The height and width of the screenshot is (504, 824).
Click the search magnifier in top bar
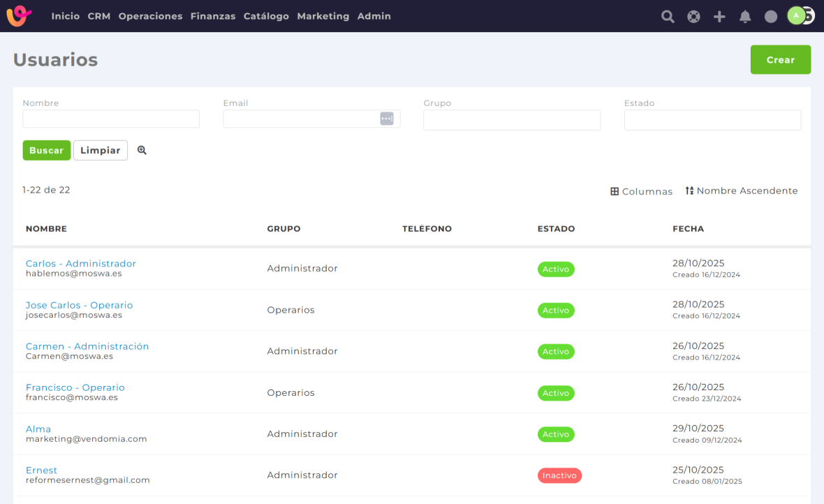pos(668,17)
